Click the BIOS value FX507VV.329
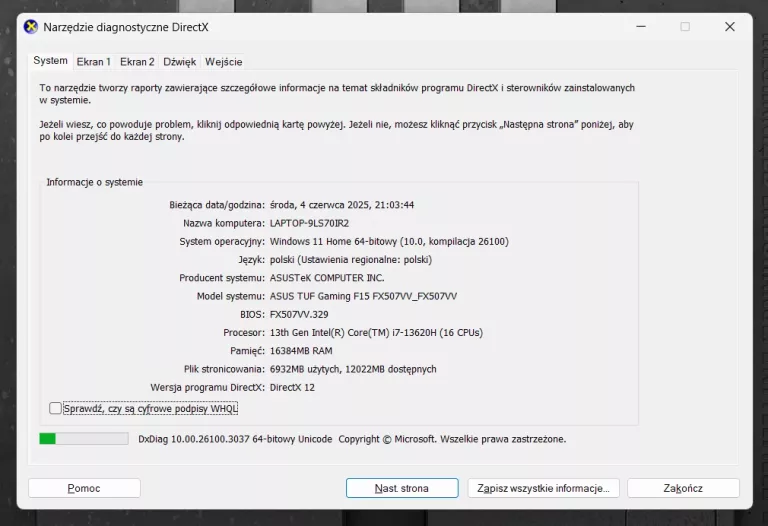Image resolution: width=768 pixels, height=526 pixels. tap(299, 314)
